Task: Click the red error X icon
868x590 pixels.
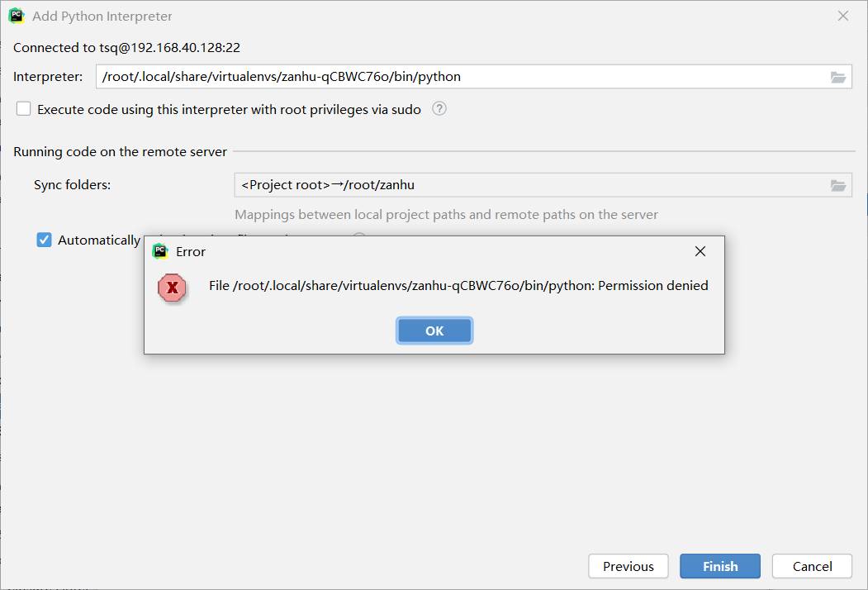Action: coord(172,288)
